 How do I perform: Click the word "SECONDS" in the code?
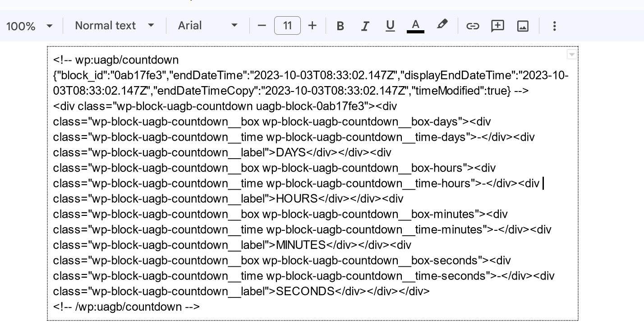click(305, 291)
